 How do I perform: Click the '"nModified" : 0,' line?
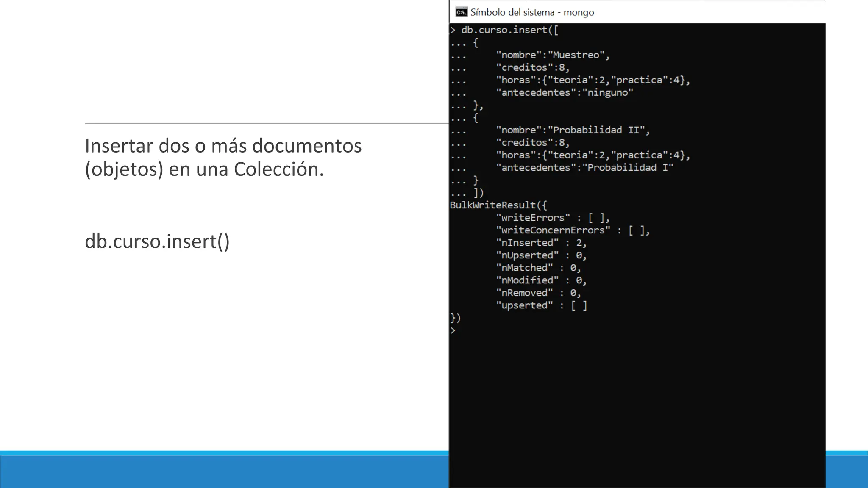click(x=542, y=280)
